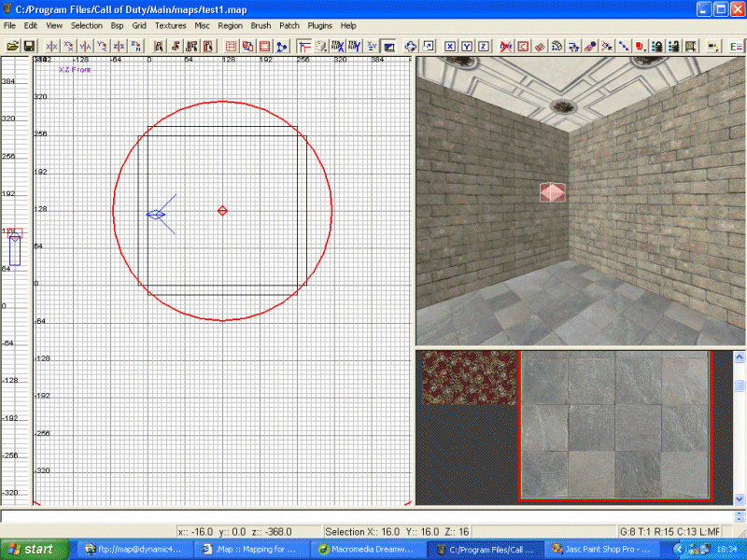Save the map with the floppy disk icon
Screen dimensions: 747x560
tap(29, 46)
